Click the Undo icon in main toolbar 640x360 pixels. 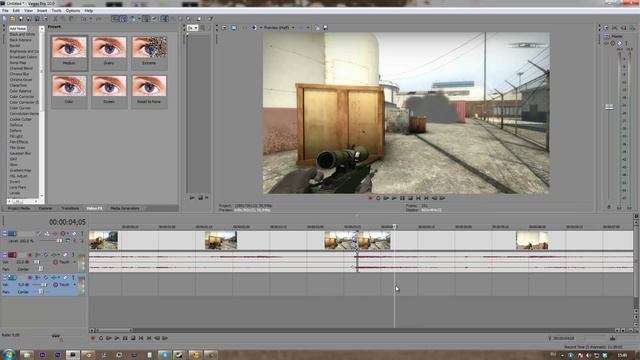tap(84, 19)
